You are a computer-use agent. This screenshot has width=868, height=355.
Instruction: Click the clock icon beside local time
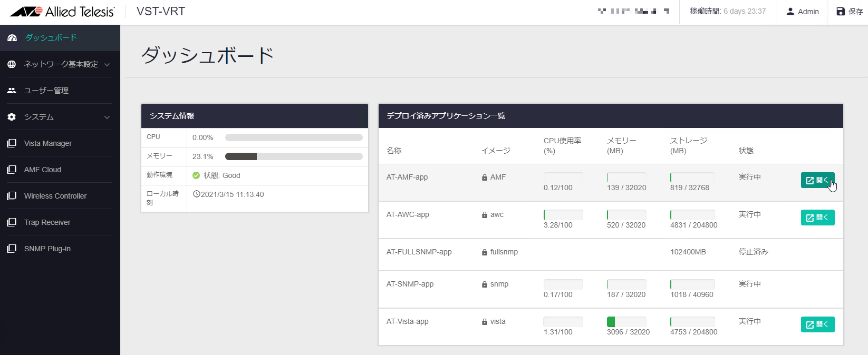coord(196,194)
